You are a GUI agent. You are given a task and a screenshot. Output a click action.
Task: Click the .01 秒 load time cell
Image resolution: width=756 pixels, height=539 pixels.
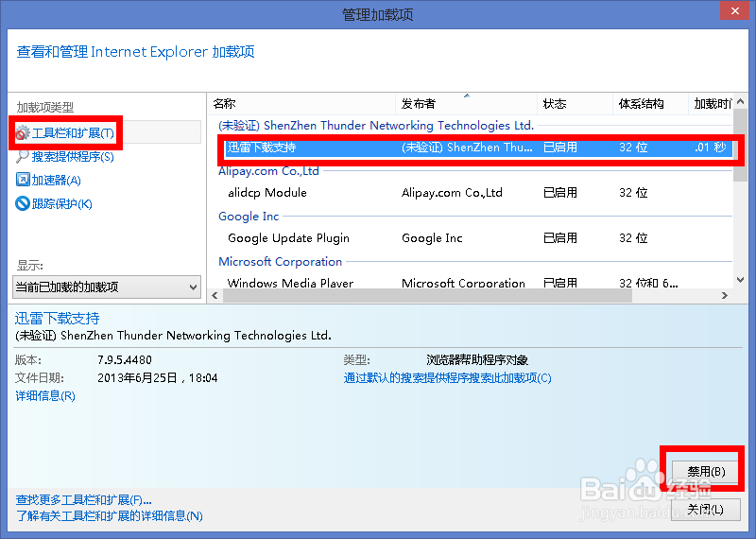pos(711,148)
